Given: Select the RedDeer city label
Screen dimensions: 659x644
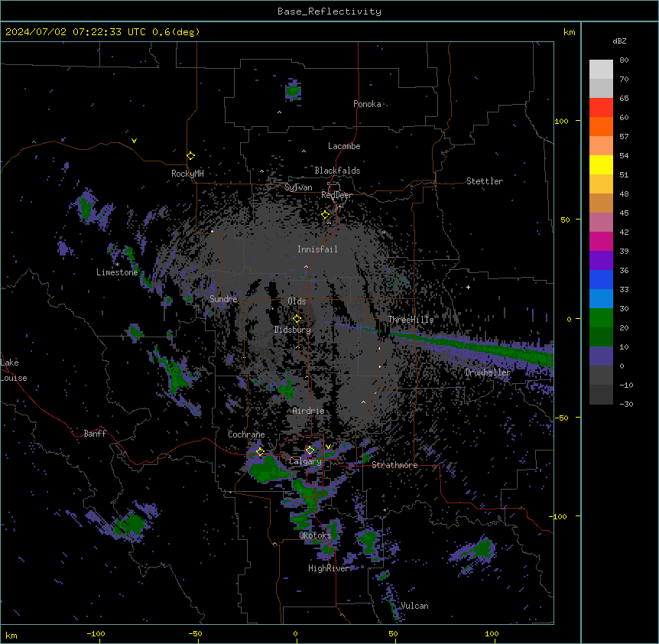Looking at the screenshot, I should [336, 195].
